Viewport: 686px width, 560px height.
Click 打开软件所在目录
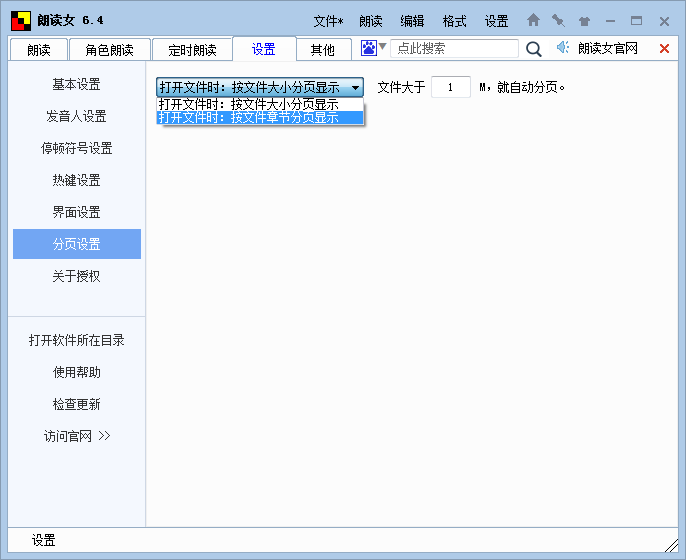pyautogui.click(x=77, y=340)
